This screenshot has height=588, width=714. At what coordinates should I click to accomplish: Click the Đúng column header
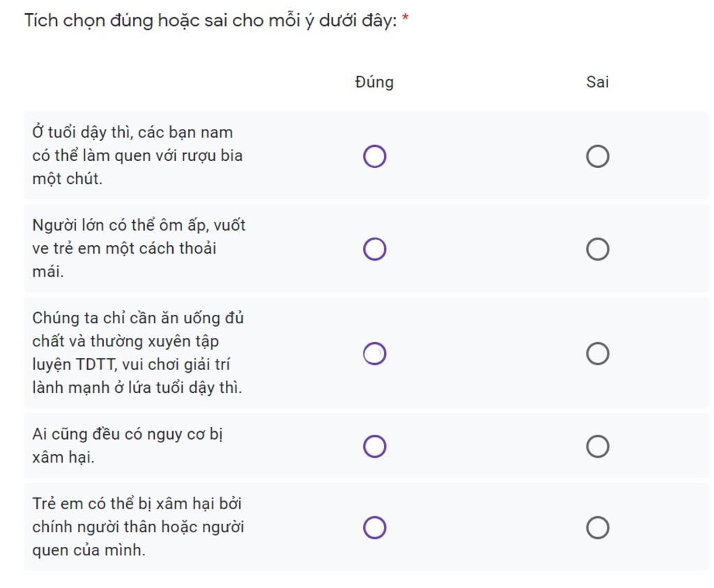pyautogui.click(x=374, y=82)
